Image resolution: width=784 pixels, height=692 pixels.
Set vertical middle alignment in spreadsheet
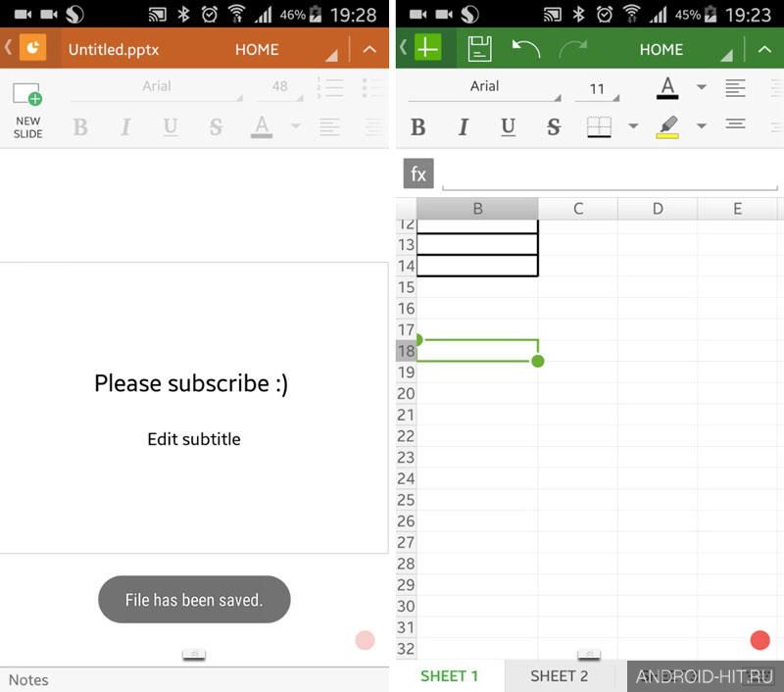(x=735, y=124)
